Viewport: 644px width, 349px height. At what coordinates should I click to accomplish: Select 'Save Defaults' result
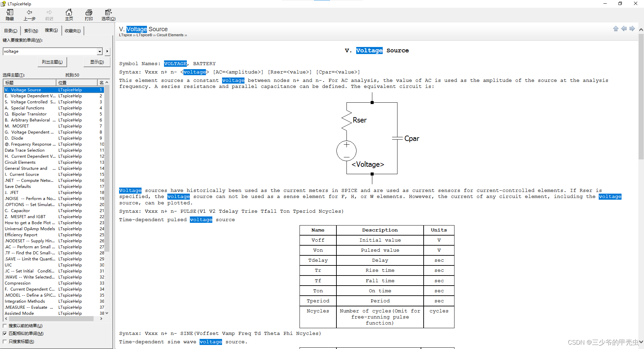tap(54, 187)
